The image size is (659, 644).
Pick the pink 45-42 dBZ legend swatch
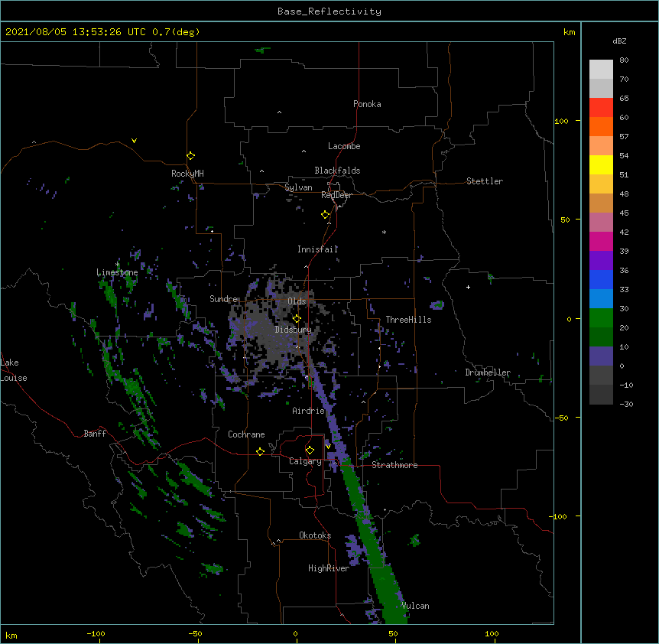tap(601, 223)
